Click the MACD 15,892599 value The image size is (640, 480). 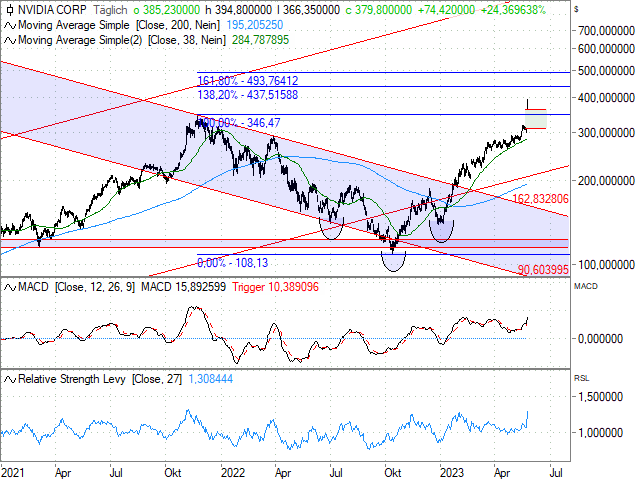[x=183, y=287]
